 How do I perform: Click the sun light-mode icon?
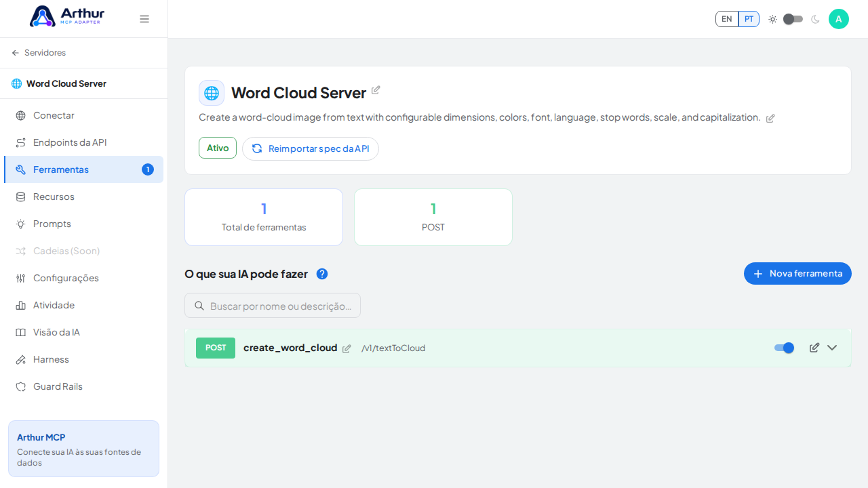tap(772, 19)
